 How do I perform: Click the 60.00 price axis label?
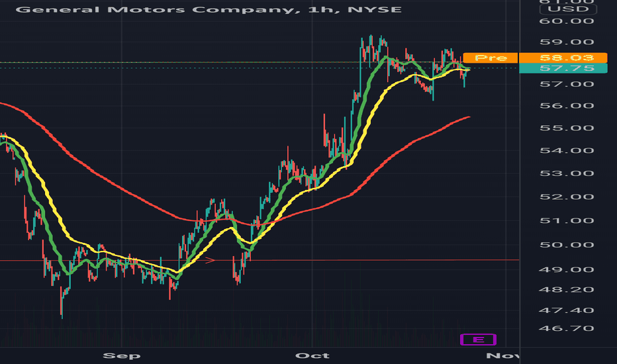pyautogui.click(x=567, y=21)
